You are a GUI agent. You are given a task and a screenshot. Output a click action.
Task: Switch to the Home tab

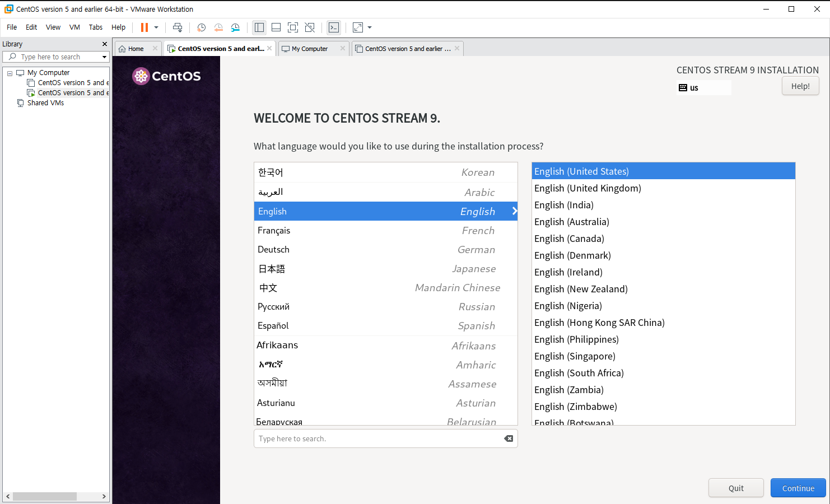[136, 49]
